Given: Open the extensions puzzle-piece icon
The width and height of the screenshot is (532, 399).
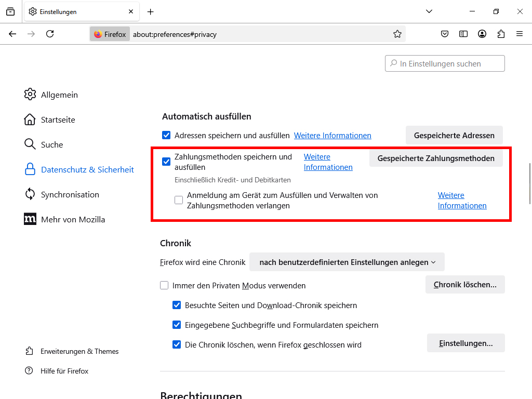Looking at the screenshot, I should coord(501,34).
